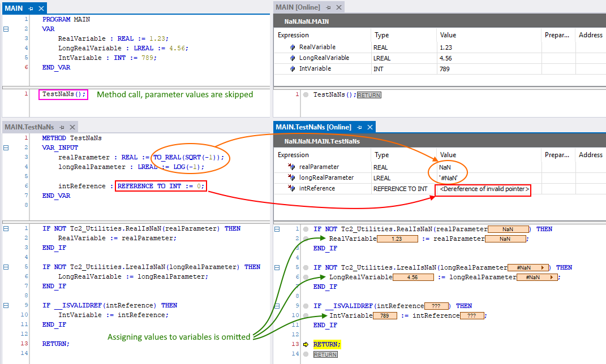The image size is (606, 364).
Task: Collapse the VAR block in MAIN editor
Action: pos(6,29)
